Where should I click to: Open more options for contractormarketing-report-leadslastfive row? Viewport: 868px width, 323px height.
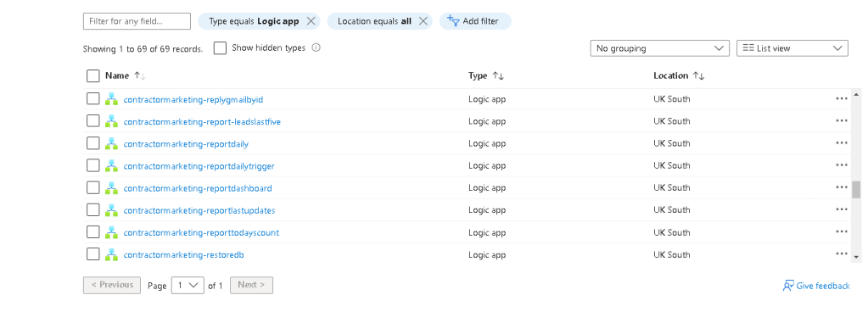[x=842, y=120]
